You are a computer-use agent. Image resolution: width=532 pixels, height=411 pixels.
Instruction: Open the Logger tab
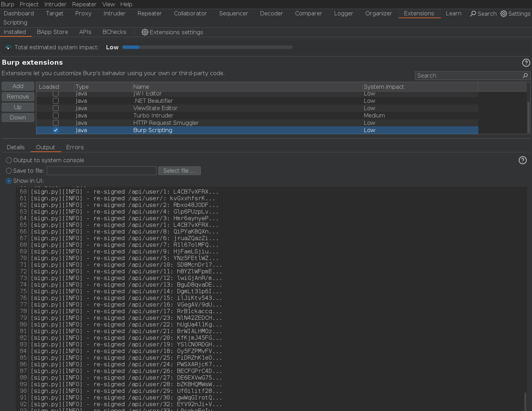344,14
